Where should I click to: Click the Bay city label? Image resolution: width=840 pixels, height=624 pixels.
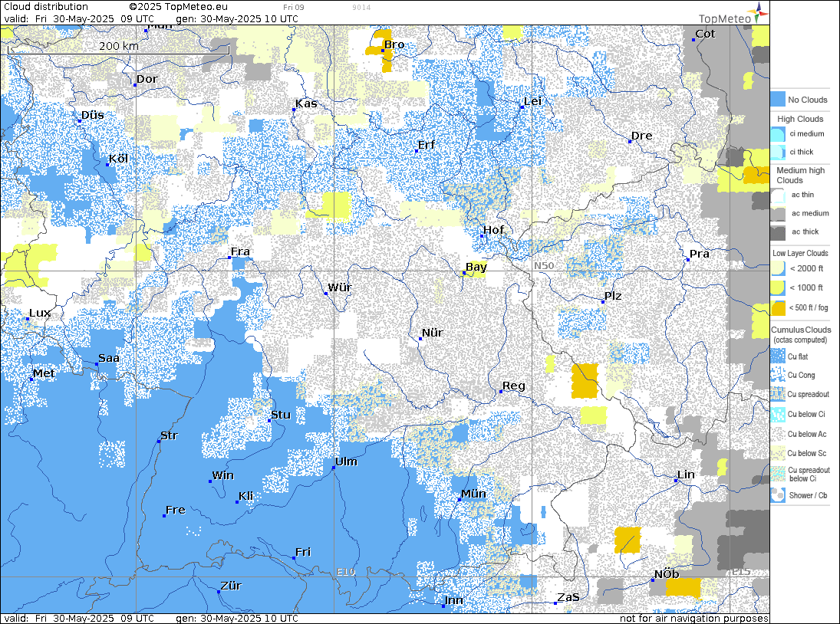pyautogui.click(x=476, y=267)
